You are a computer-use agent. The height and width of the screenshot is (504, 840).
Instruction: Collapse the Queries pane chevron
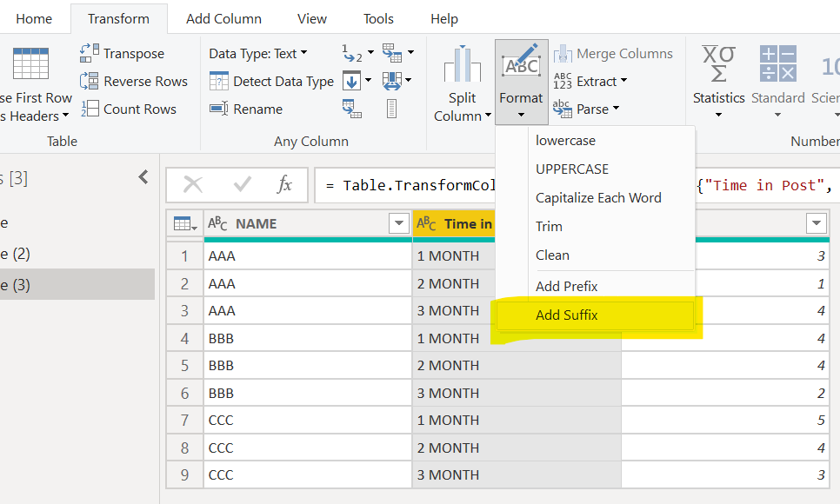pyautogui.click(x=143, y=176)
